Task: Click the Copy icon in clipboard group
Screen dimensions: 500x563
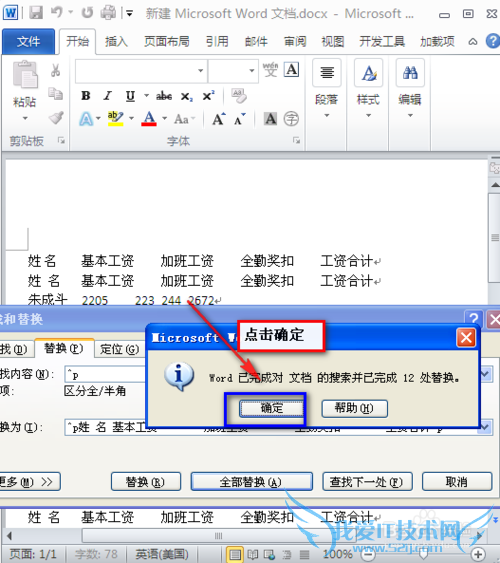Action: (56, 94)
